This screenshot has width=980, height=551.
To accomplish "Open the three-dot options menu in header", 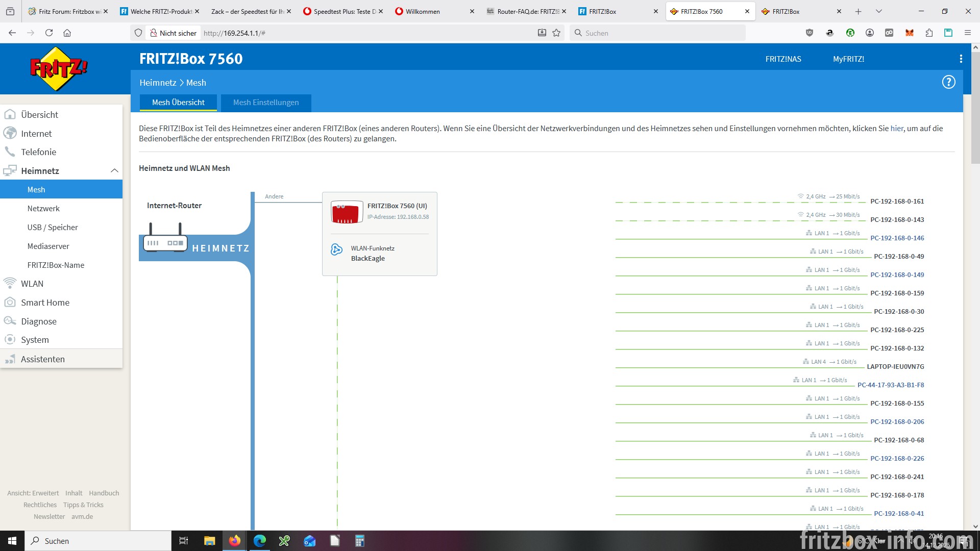I will coord(961,59).
